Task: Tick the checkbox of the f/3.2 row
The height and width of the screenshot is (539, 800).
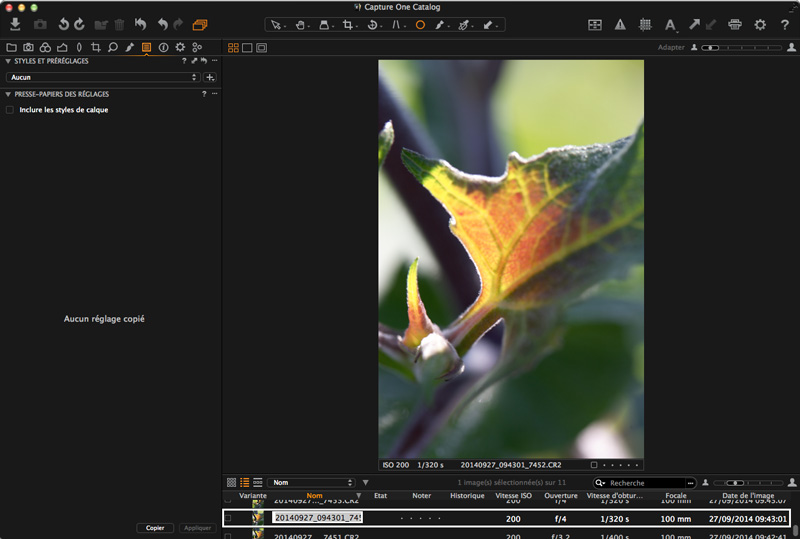Action: (x=228, y=536)
